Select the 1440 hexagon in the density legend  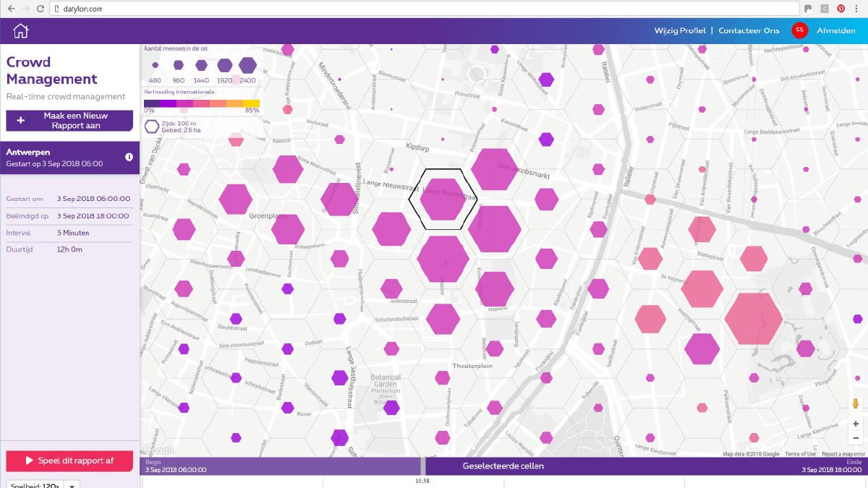(201, 65)
